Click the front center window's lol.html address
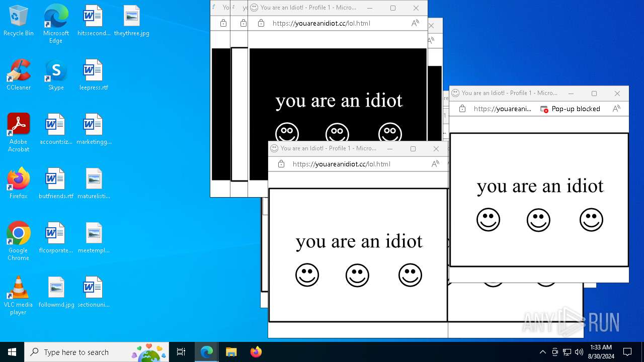644x362 pixels. pos(342,164)
